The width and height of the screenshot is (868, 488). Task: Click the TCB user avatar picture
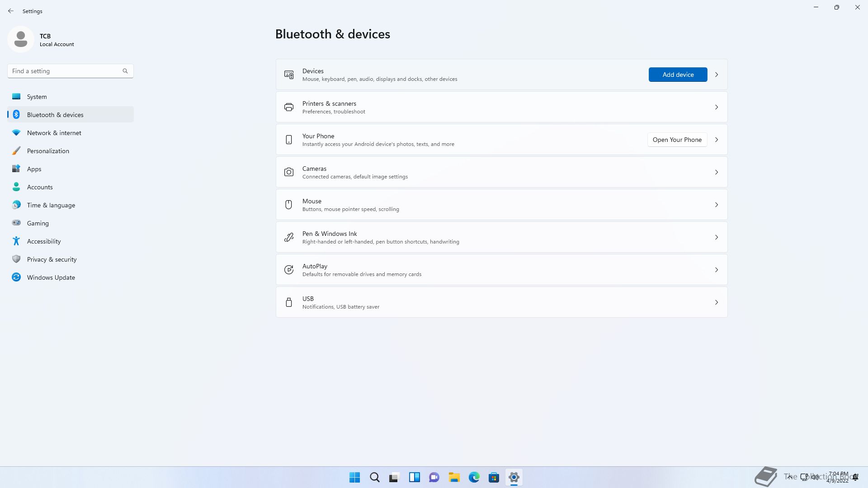[21, 39]
